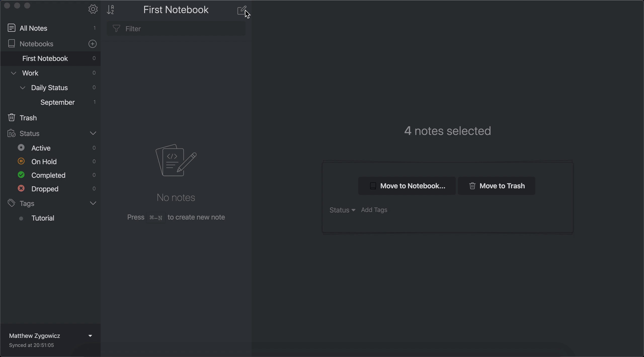Image resolution: width=644 pixels, height=357 pixels.
Task: Click Add Tags for selected notes
Action: coord(374,210)
